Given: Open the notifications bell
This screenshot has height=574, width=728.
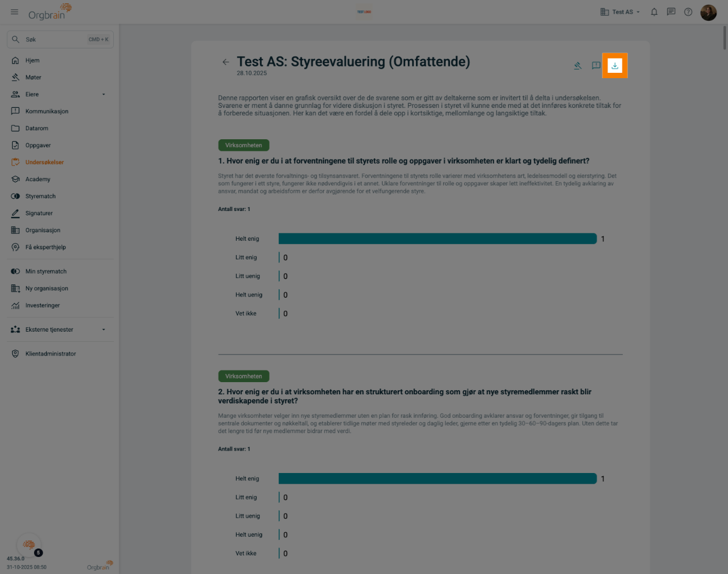Looking at the screenshot, I should (x=654, y=12).
